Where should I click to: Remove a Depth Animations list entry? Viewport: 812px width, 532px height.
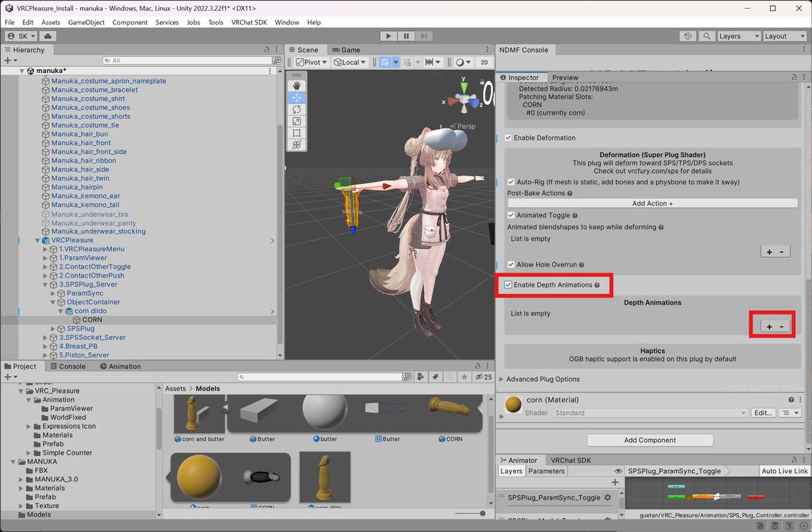(782, 326)
